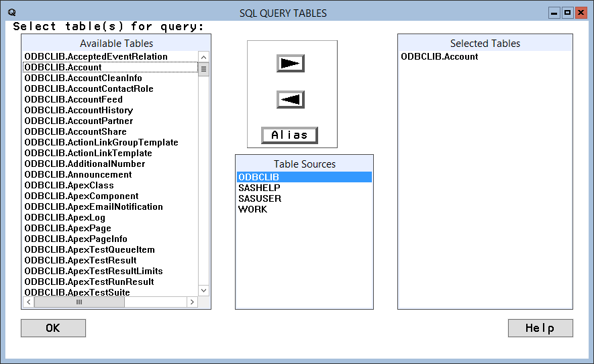
Task: Open Help for table selection
Action: 540,328
